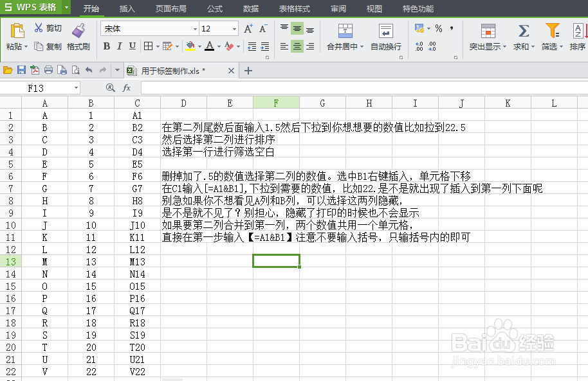This screenshot has height=381, width=588.
Task: Apply AutoSum with the Σ icon
Action: [523, 31]
